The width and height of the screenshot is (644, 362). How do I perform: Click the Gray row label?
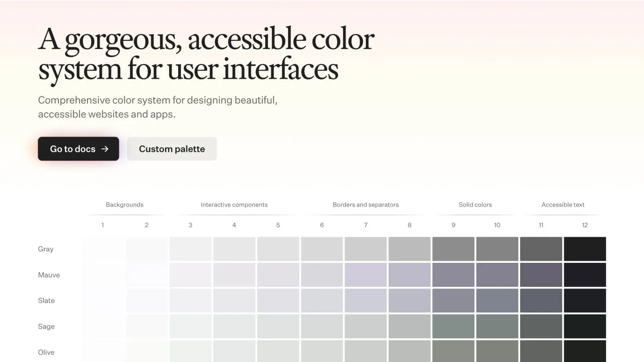click(x=46, y=249)
